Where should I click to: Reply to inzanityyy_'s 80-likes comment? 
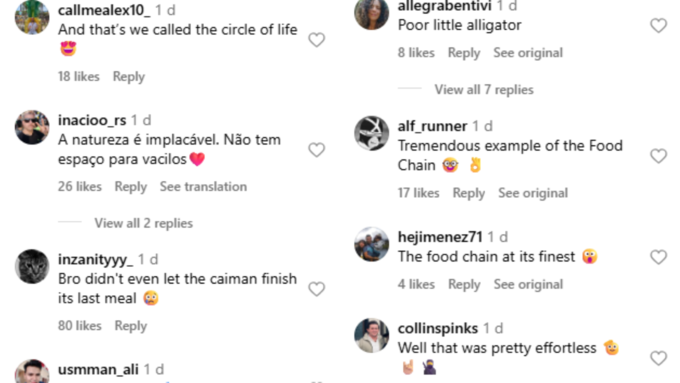(x=131, y=326)
